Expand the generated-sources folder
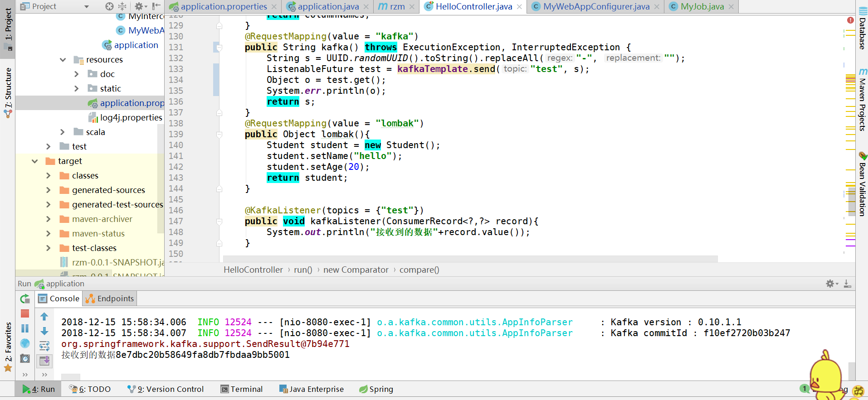The width and height of the screenshot is (868, 400). point(49,190)
